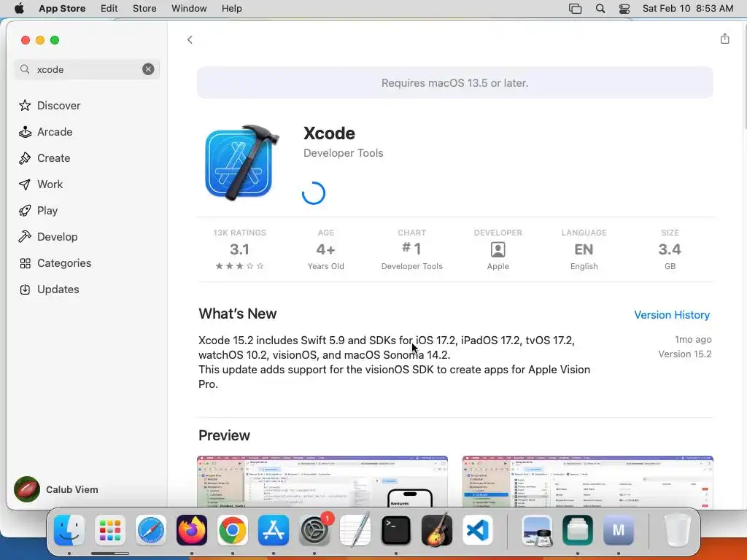Image resolution: width=747 pixels, height=560 pixels.
Task: Open the 13K Ratings 3.1 stat
Action: (x=239, y=249)
